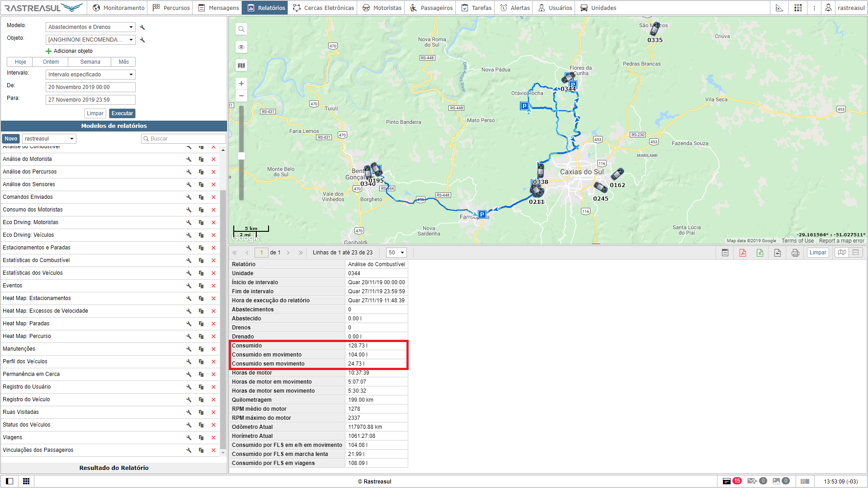Toggle table-only view in results toolbar
Screen dimensions: 868x488
pyautogui.click(x=856, y=253)
